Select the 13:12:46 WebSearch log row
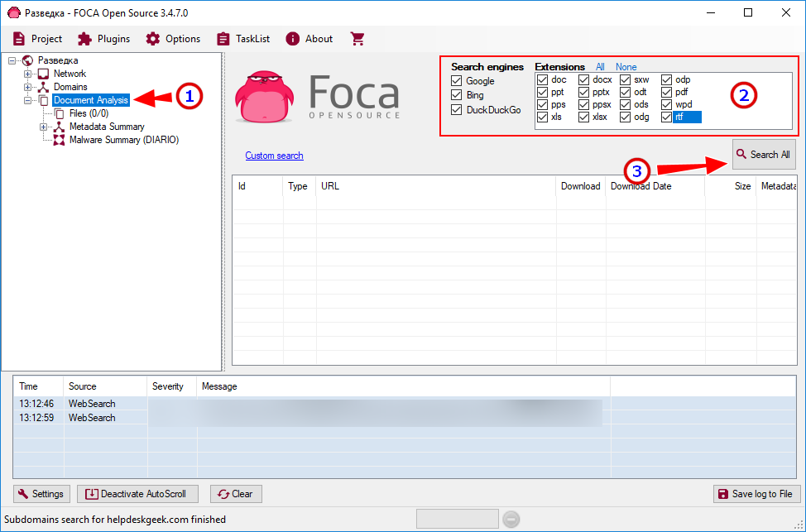Image resolution: width=806 pixels, height=532 pixels. [405, 404]
